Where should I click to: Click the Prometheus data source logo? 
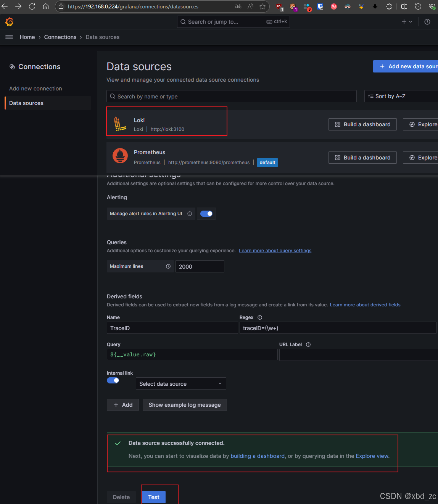[x=120, y=156]
